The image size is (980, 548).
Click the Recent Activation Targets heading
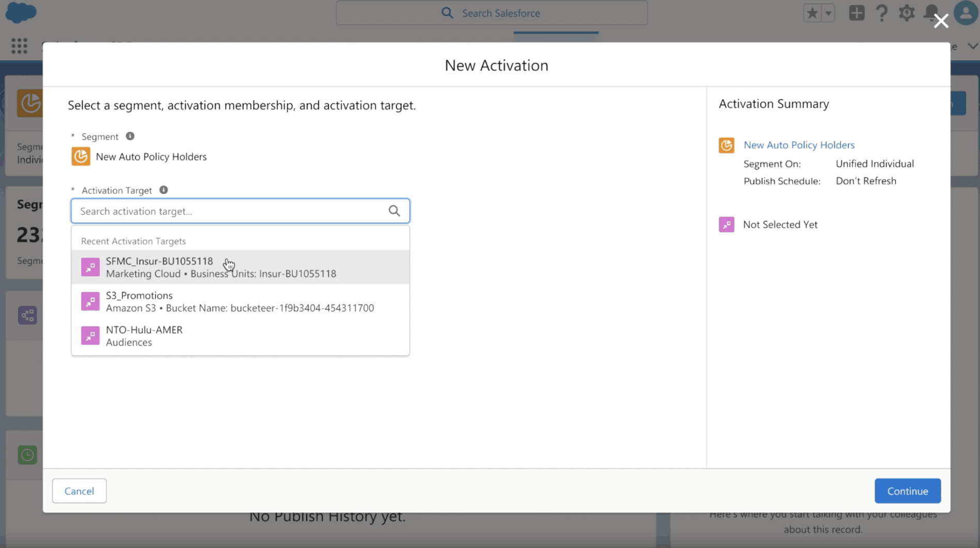coord(133,241)
